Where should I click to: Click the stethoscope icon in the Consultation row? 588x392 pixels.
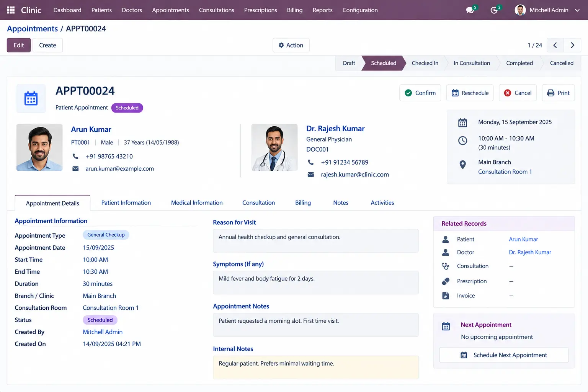(446, 266)
